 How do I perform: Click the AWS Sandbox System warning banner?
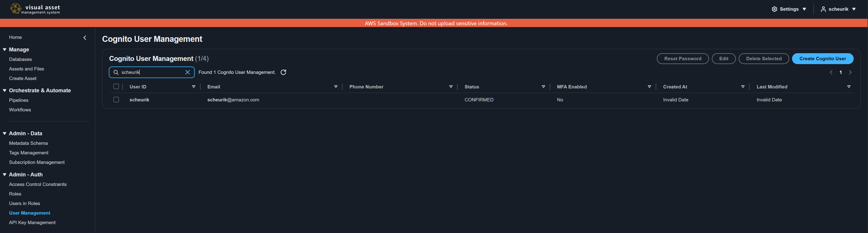(434, 23)
